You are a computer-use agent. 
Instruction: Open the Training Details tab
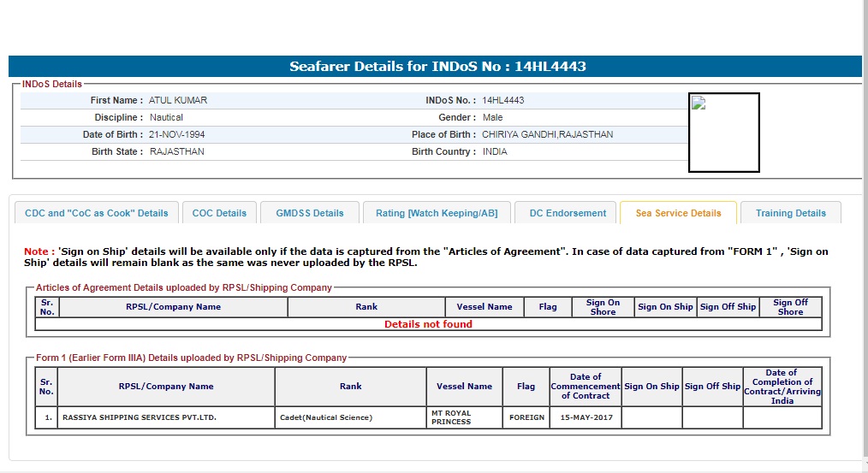click(791, 213)
